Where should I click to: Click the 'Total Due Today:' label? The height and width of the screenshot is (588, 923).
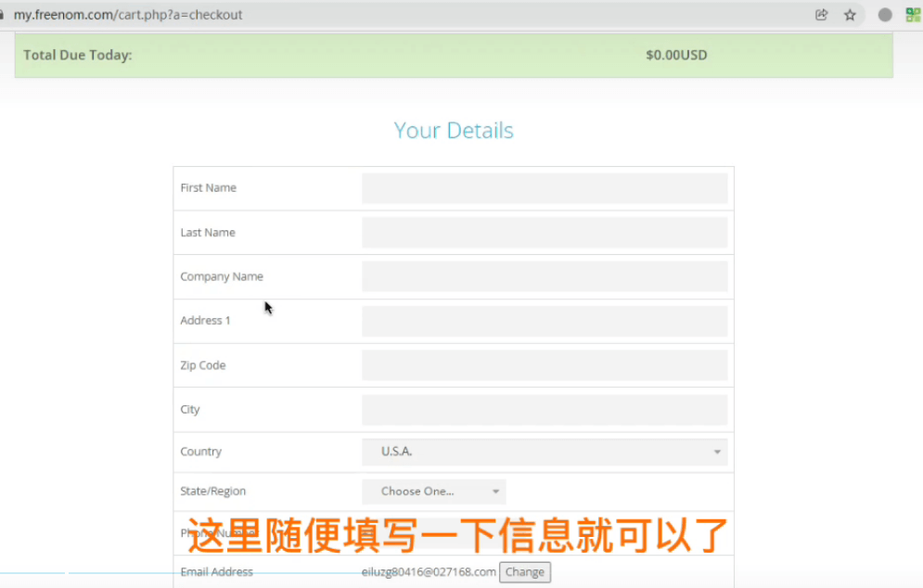pyautogui.click(x=78, y=56)
